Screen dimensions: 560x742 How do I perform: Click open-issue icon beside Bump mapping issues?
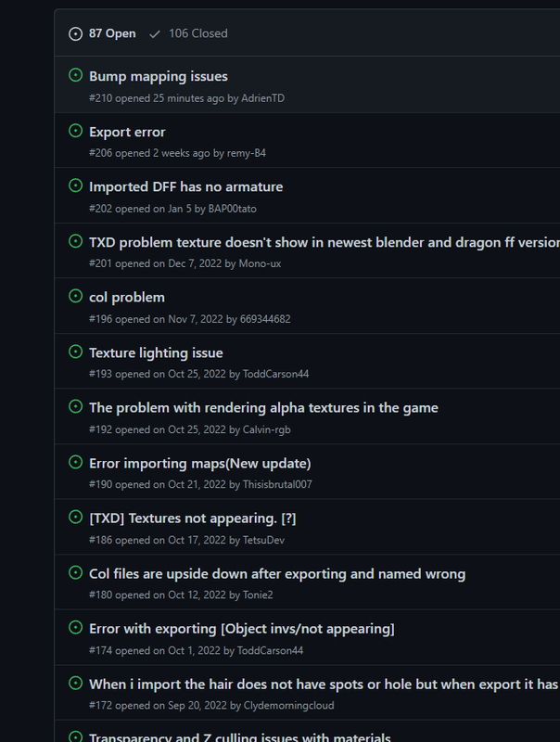76,75
